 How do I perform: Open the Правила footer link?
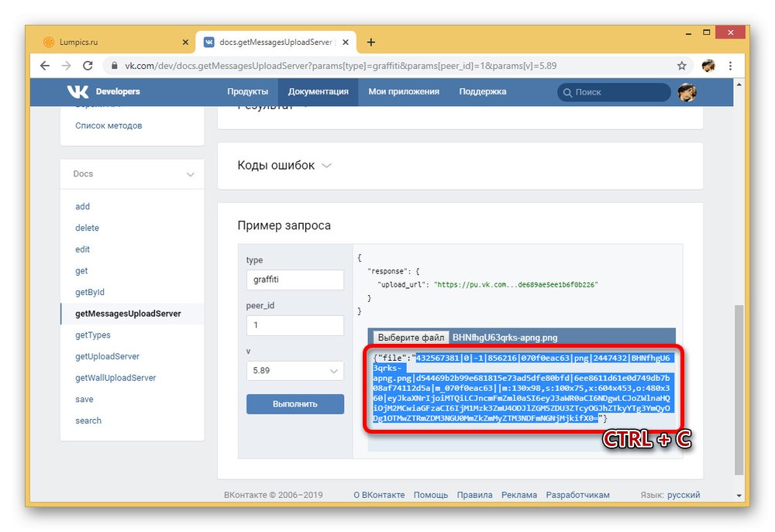[474, 495]
